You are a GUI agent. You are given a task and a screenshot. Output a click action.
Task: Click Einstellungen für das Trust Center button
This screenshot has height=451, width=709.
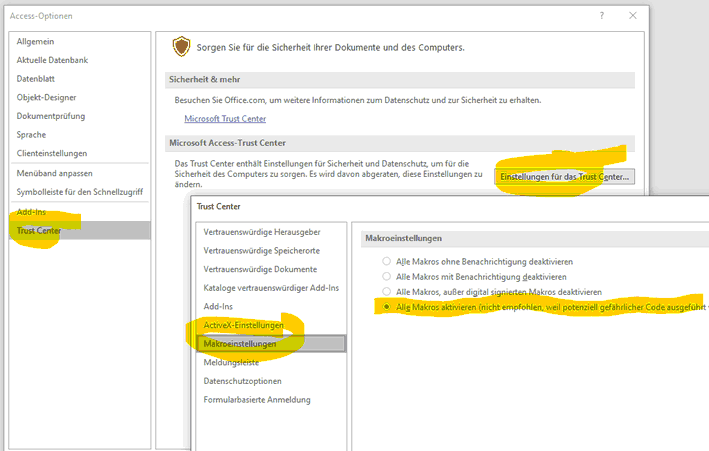(564, 177)
